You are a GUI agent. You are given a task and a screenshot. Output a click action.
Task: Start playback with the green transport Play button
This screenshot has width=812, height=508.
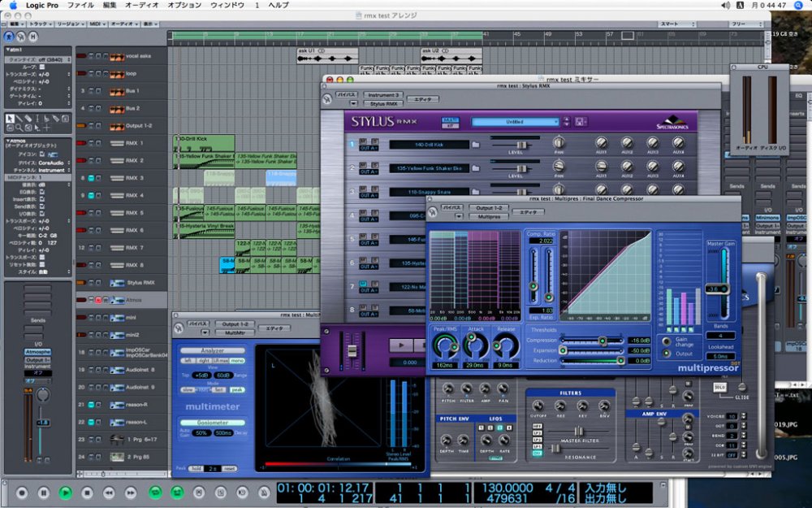[65, 493]
